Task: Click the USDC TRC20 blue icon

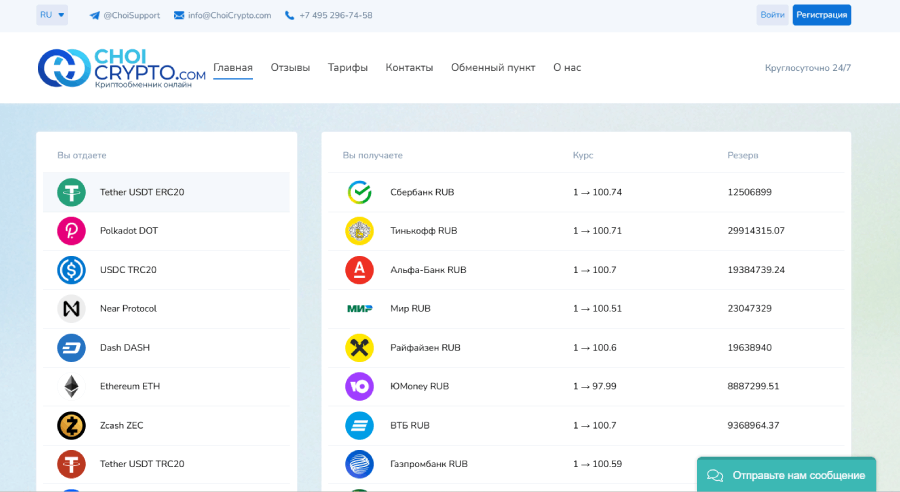Action: coord(71,270)
